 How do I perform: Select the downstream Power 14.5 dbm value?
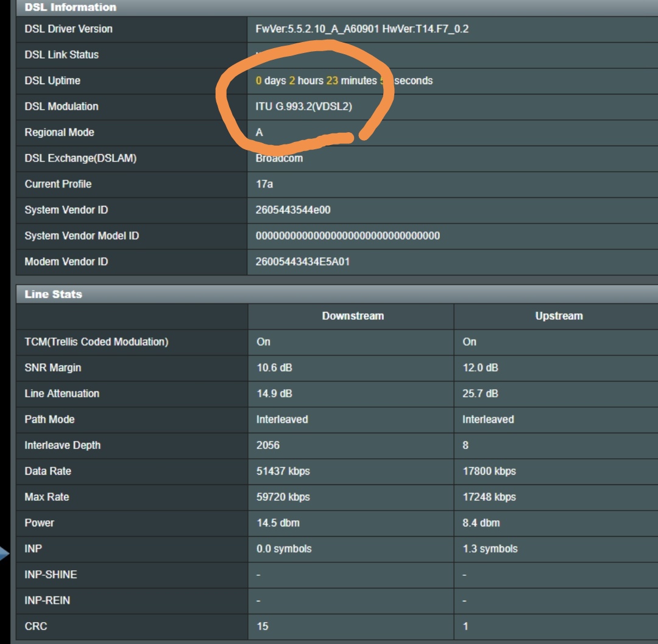point(278,523)
